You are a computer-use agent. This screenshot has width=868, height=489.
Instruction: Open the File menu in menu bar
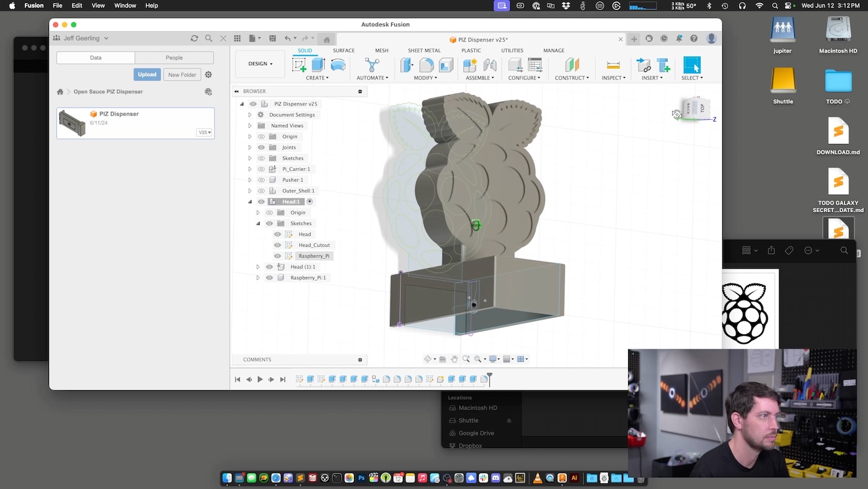pos(58,6)
